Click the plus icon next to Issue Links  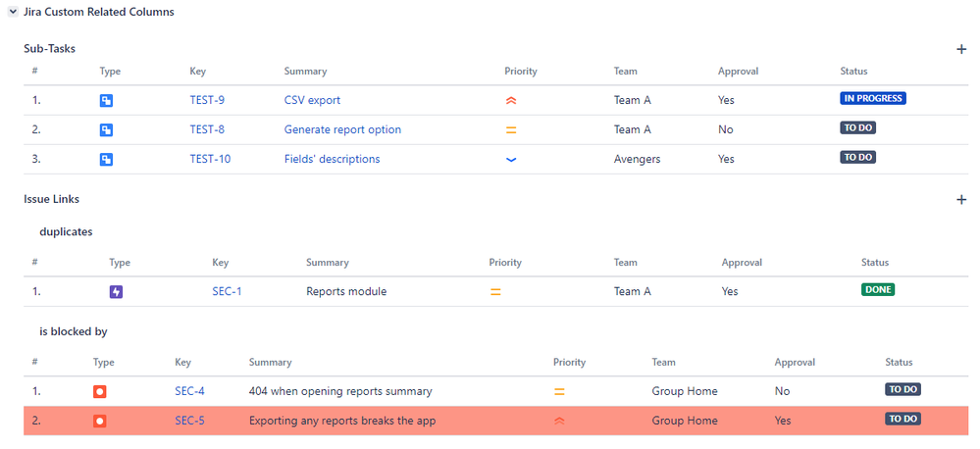click(961, 200)
